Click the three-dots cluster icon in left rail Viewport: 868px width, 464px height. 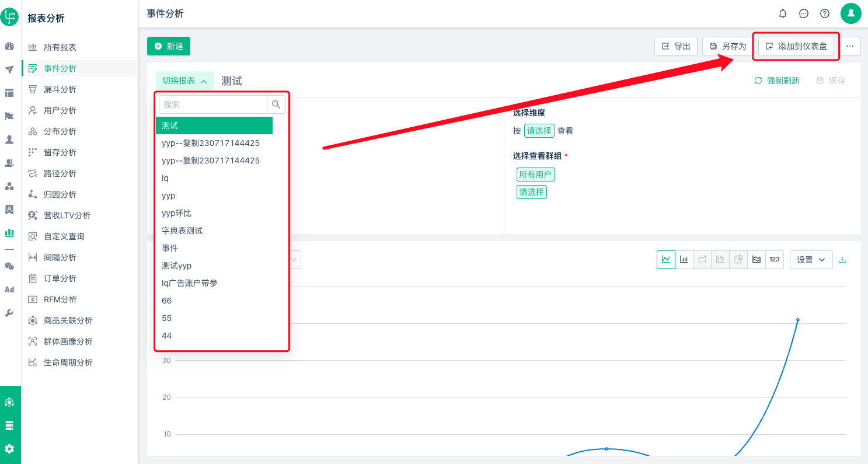(x=9, y=186)
